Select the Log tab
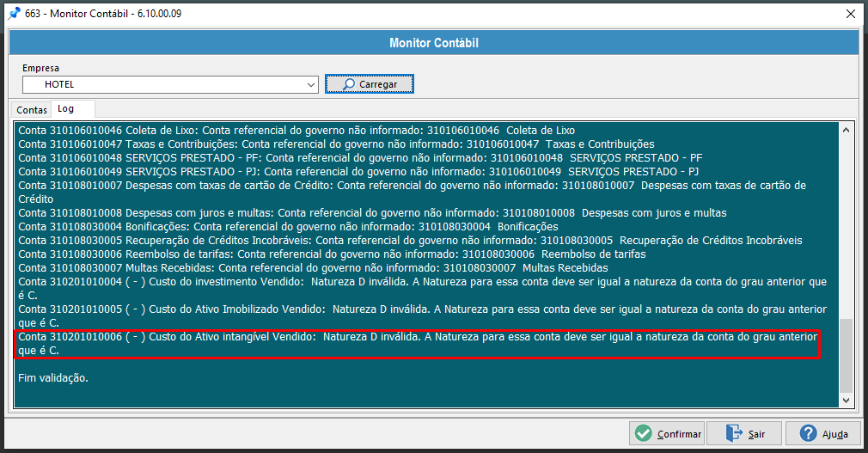The height and width of the screenshot is (453, 868). [72, 108]
